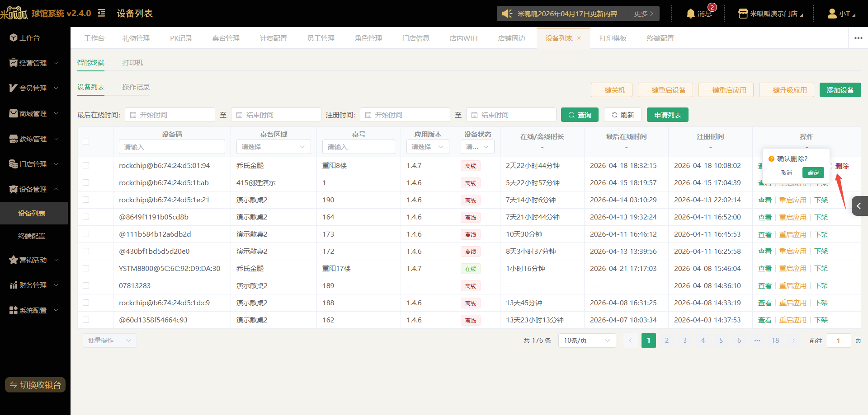Open the 设备状态 filter dropdown
Image resolution: width=868 pixels, height=415 pixels.
pyautogui.click(x=477, y=147)
